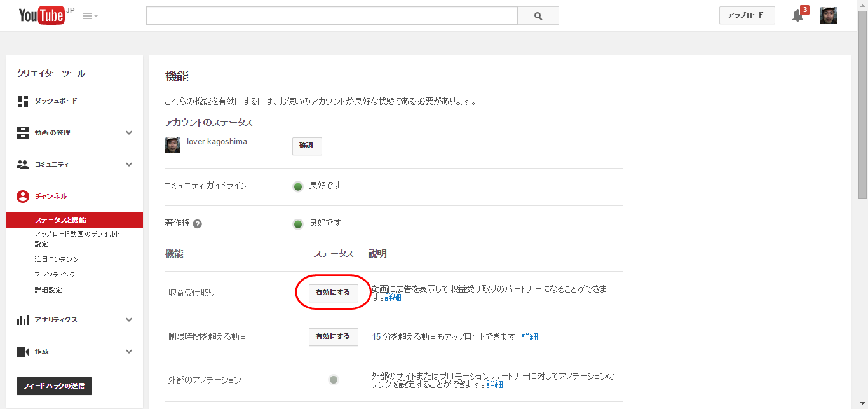Open 詳細設定 in the sidebar
This screenshot has width=868, height=409.
[48, 290]
